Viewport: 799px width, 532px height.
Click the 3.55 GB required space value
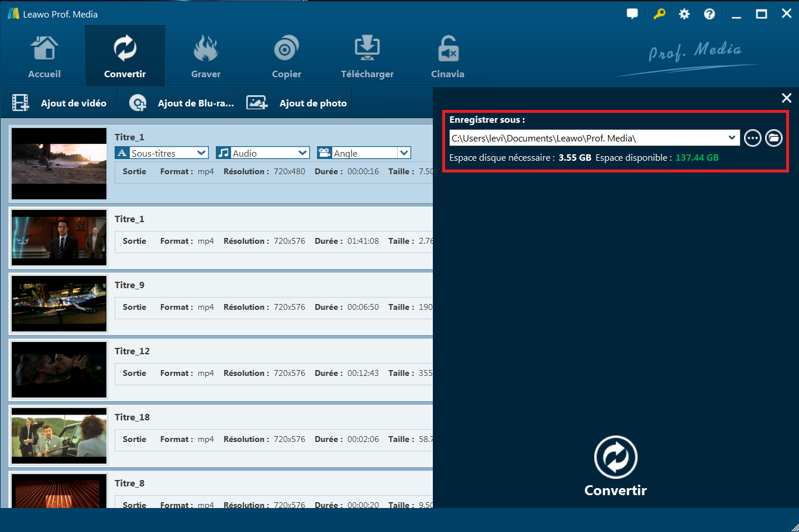coord(575,158)
